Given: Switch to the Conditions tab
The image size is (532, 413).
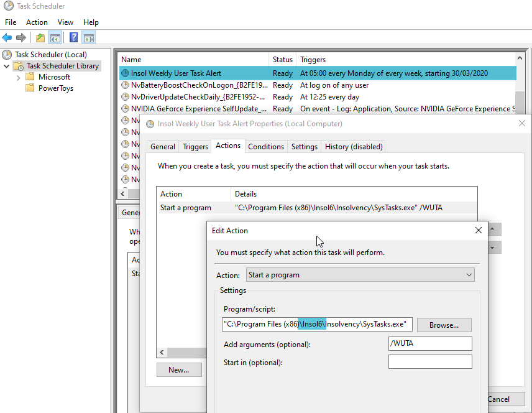Looking at the screenshot, I should click(265, 147).
